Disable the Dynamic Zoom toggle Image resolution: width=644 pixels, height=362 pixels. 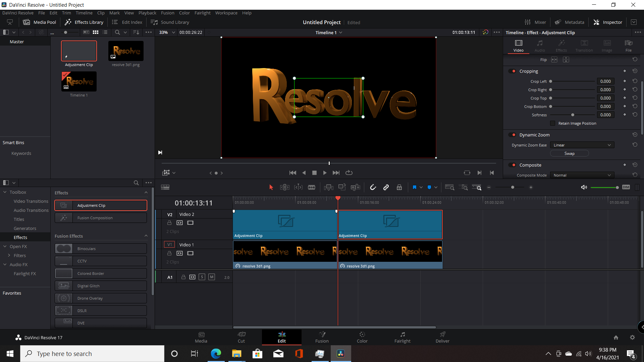pos(513,135)
